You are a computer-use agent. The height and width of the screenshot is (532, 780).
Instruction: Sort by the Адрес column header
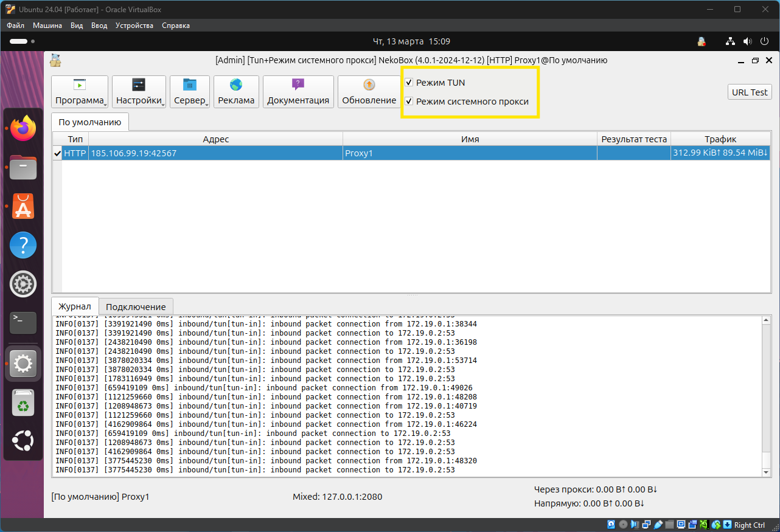216,139
